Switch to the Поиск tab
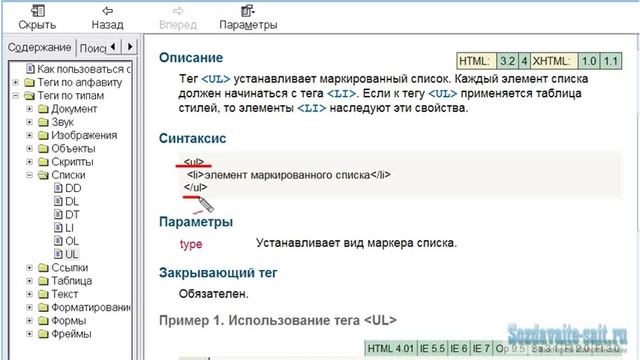 [92, 48]
